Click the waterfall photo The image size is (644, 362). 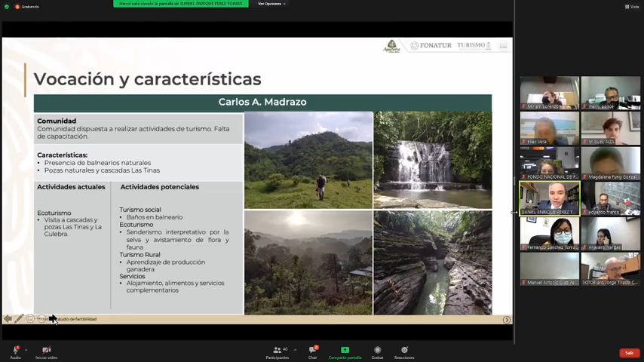click(433, 160)
